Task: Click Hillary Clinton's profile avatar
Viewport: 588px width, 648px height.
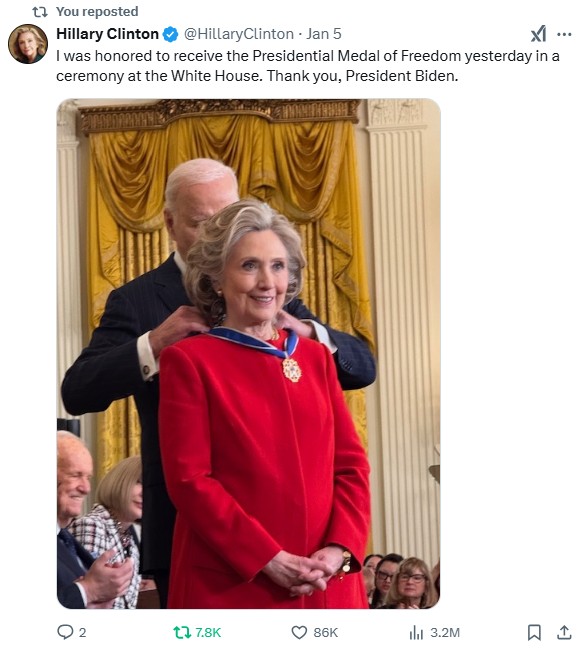Action: pyautogui.click(x=28, y=44)
